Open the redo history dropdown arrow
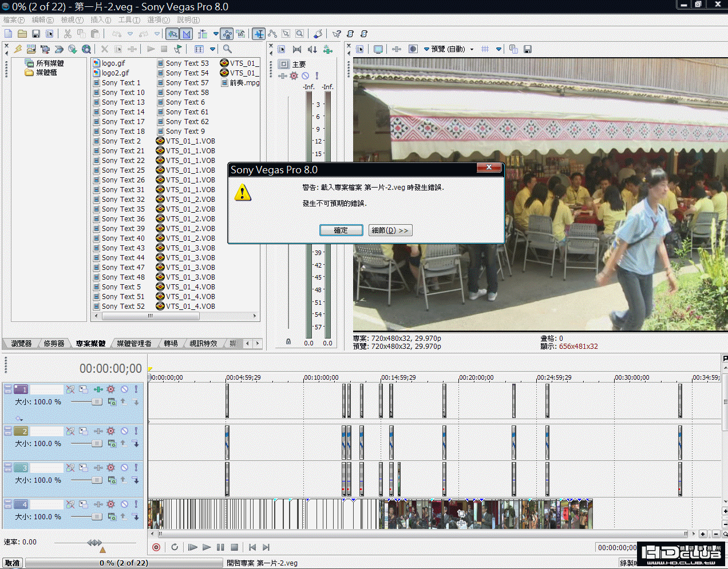728x569 pixels. click(x=157, y=34)
